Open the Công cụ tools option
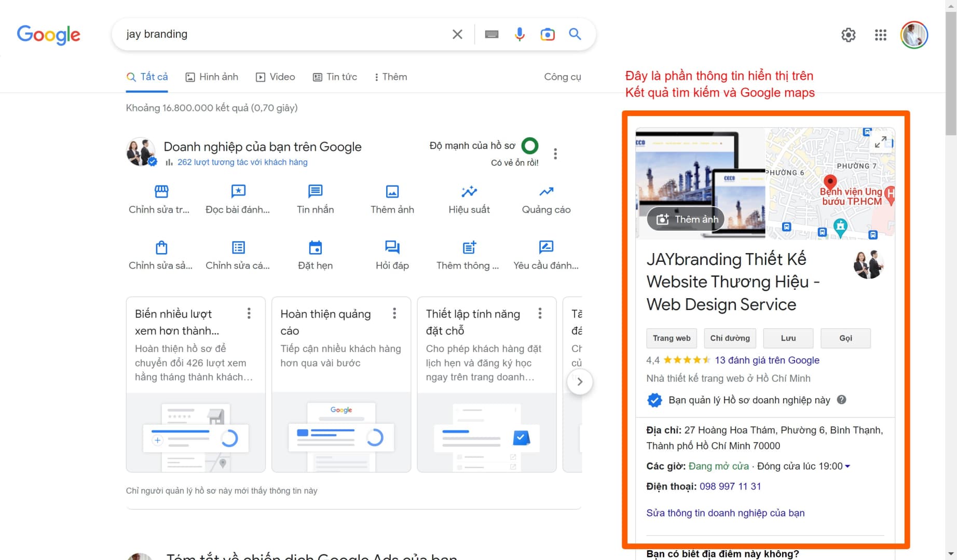Viewport: 957px width, 560px height. pyautogui.click(x=563, y=77)
